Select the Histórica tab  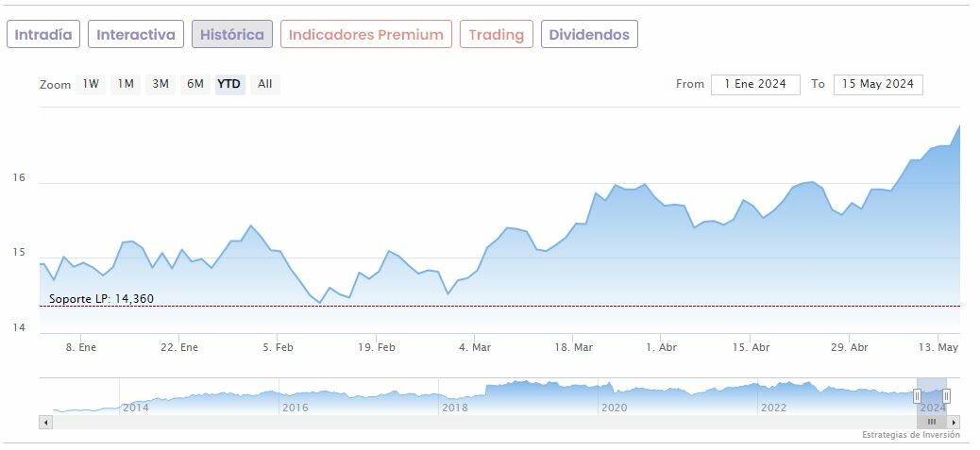[232, 35]
